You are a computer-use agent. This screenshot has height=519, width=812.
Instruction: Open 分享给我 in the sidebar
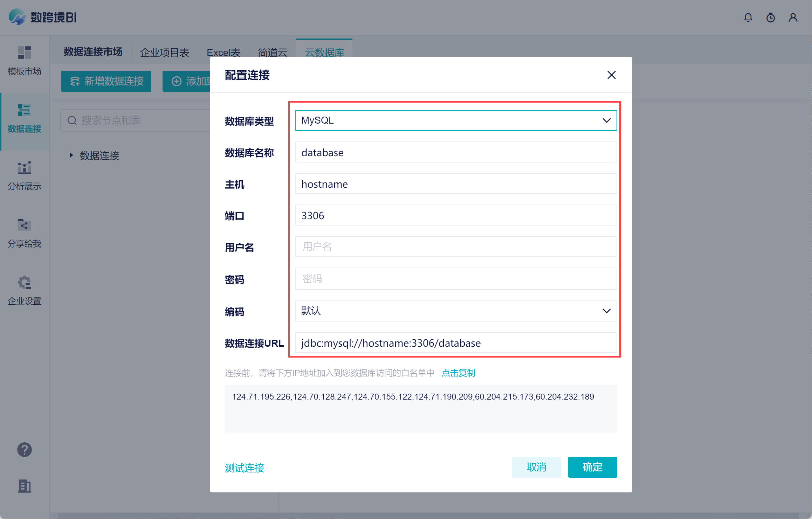pos(25,233)
